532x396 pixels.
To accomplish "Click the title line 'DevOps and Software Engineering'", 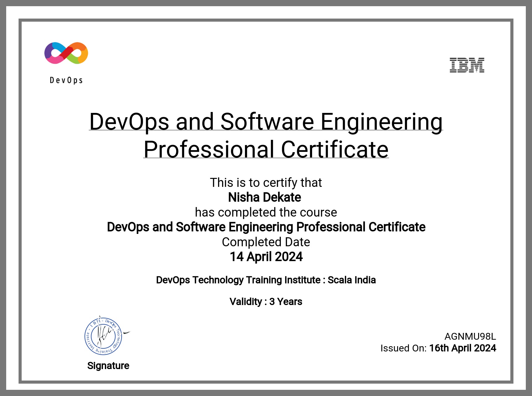I will 266,122.
